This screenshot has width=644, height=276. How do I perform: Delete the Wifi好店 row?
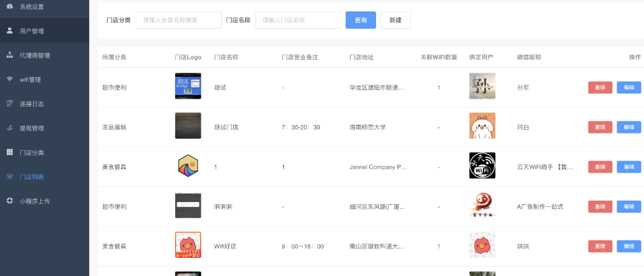[600, 246]
